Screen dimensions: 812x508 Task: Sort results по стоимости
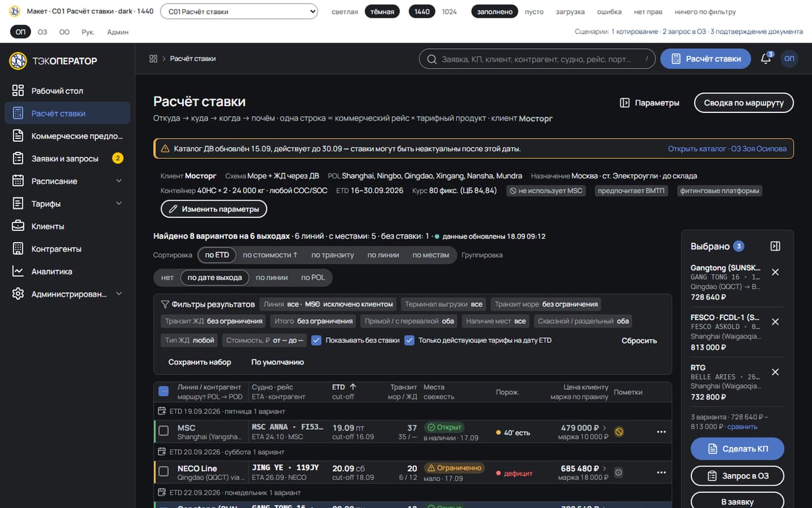tap(270, 255)
